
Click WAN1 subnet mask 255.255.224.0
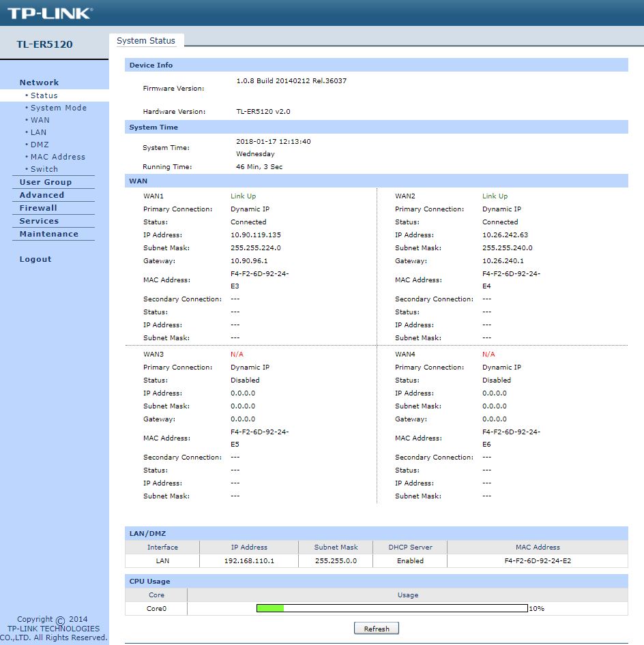pos(256,248)
